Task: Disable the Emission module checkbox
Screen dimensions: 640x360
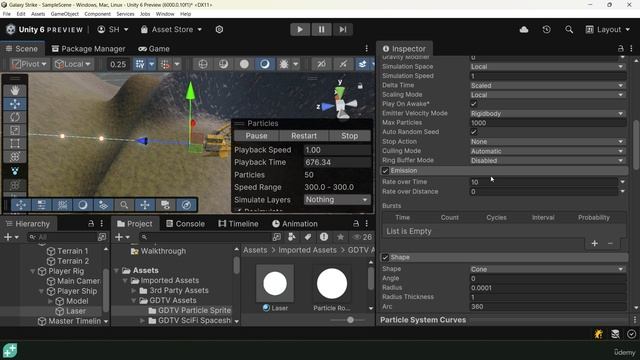Action: [385, 171]
